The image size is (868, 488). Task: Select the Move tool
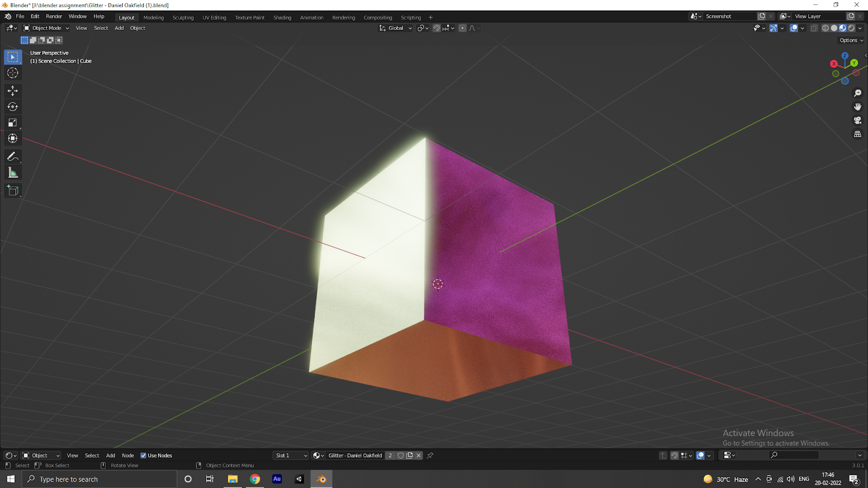point(12,91)
